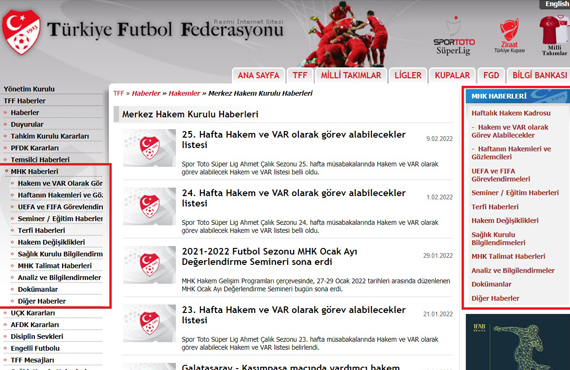This screenshot has width=570, height=370.
Task: Click the dark IFAB advertisement banner
Action: click(x=518, y=342)
